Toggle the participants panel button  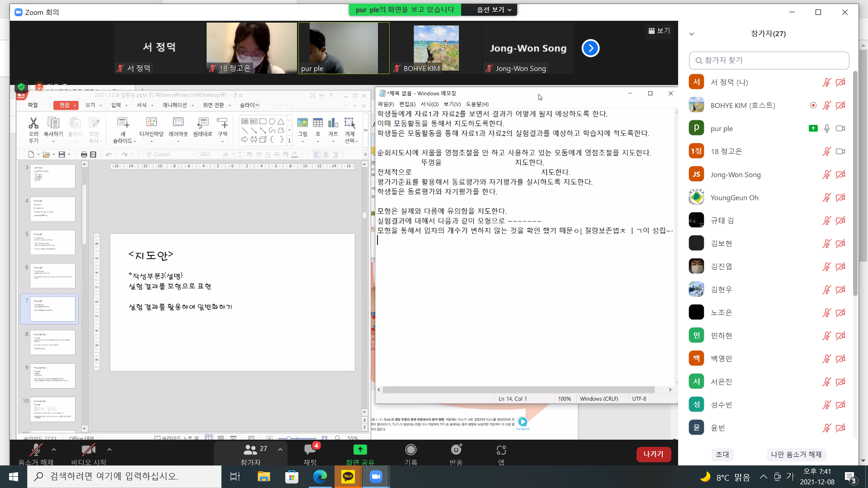(250, 450)
